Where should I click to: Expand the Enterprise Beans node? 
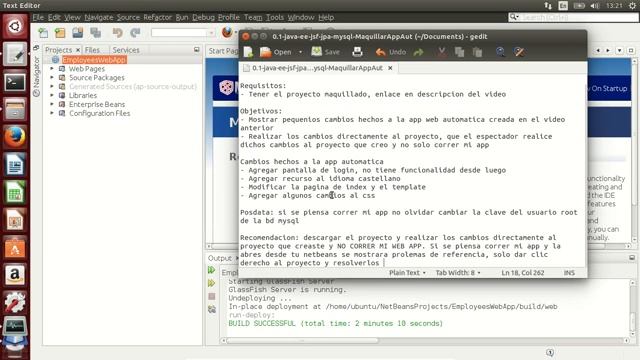click(x=52, y=104)
